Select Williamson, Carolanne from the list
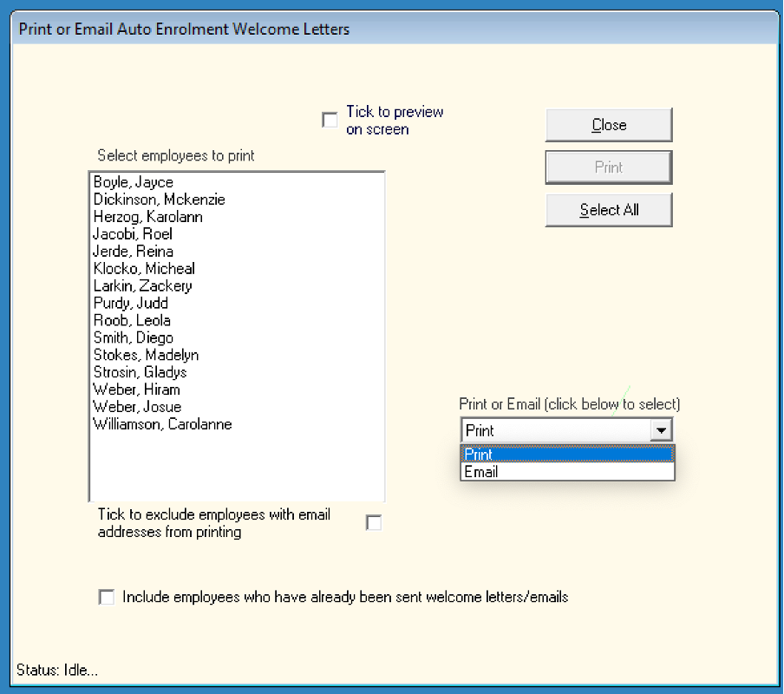Image resolution: width=784 pixels, height=694 pixels. click(162, 425)
